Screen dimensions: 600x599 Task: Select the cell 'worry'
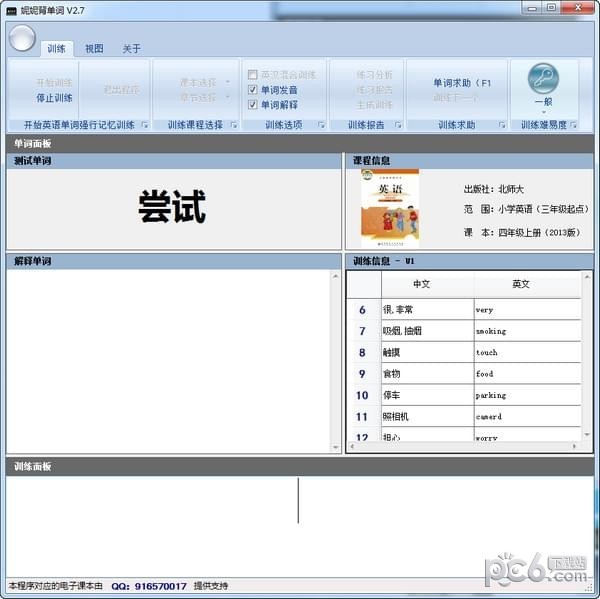point(528,435)
